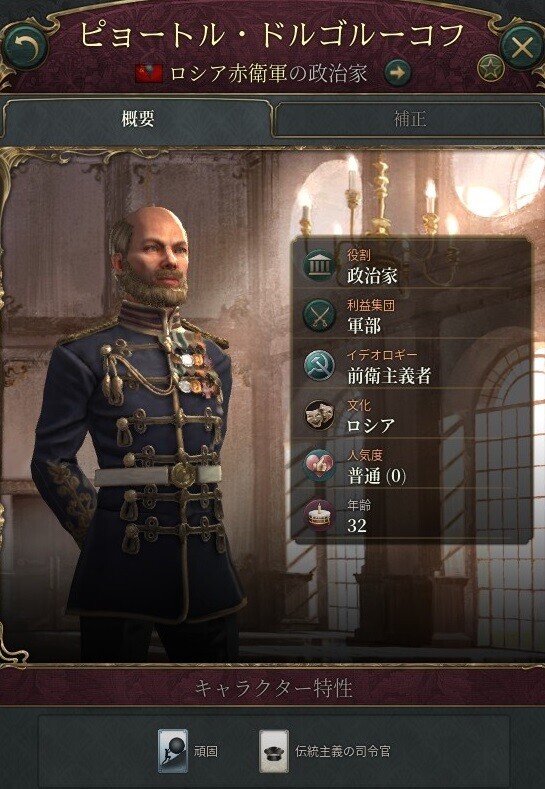Click the 前衛主義者 ideology text
545x789 pixels.
click(389, 375)
